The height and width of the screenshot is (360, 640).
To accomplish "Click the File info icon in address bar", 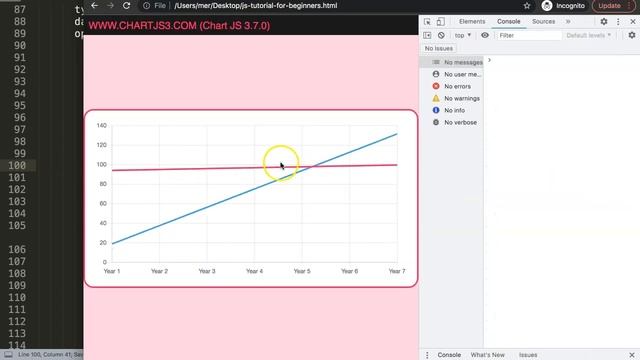I will tap(147, 6).
